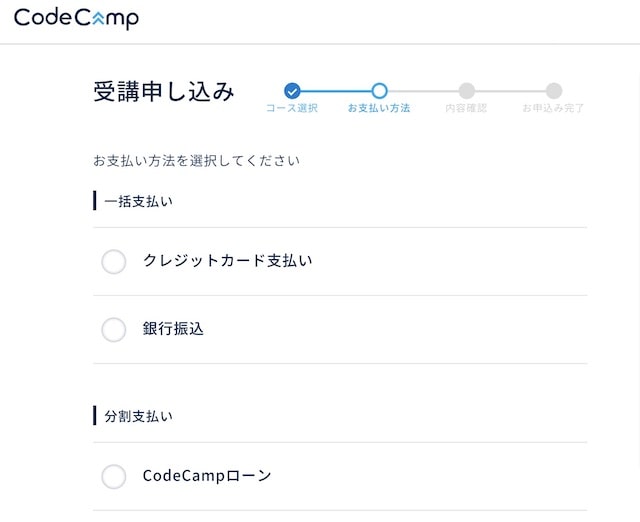Select CodeCampローン radio button

113,476
